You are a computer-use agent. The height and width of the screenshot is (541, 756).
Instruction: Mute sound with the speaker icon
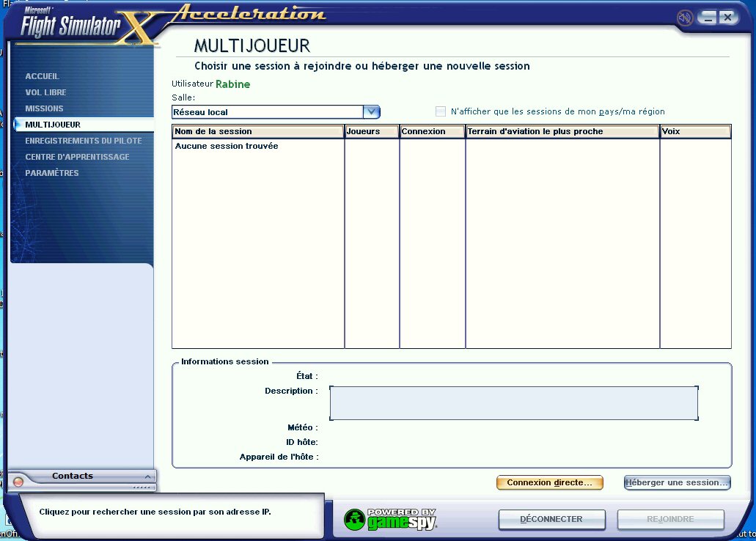(685, 18)
